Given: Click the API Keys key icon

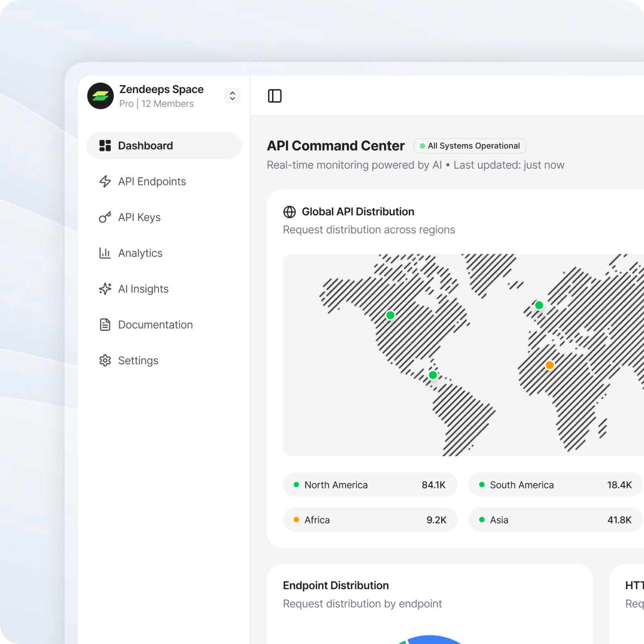Looking at the screenshot, I should pyautogui.click(x=105, y=217).
